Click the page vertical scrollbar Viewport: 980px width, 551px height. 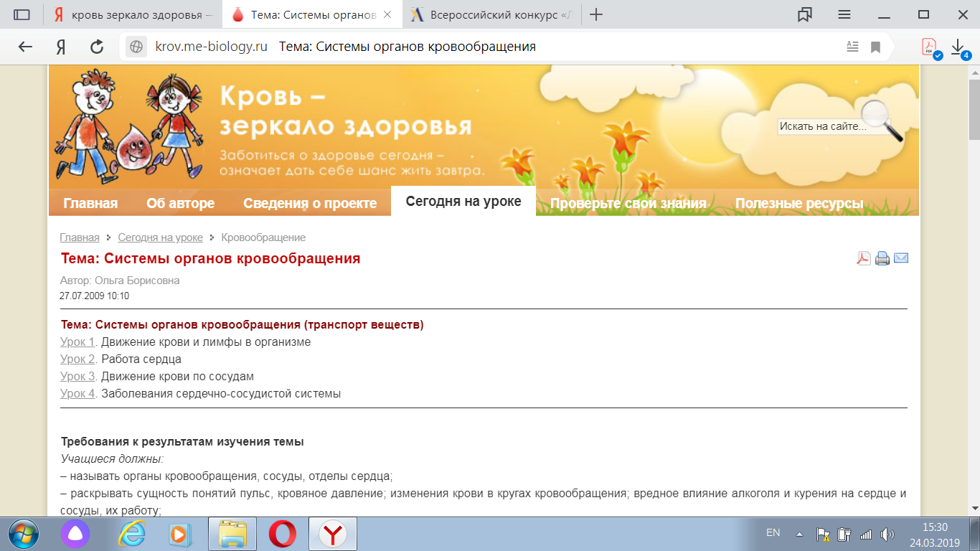974,287
